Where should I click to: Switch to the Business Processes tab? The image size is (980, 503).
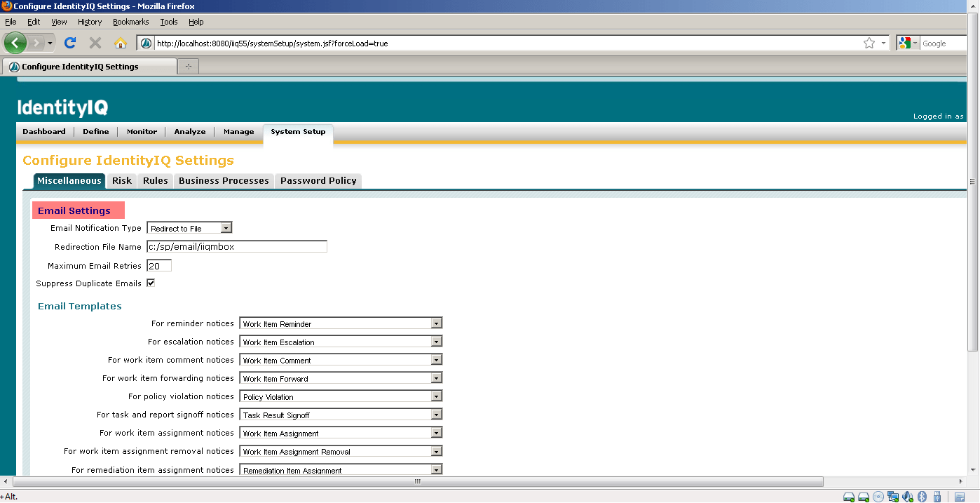point(224,181)
